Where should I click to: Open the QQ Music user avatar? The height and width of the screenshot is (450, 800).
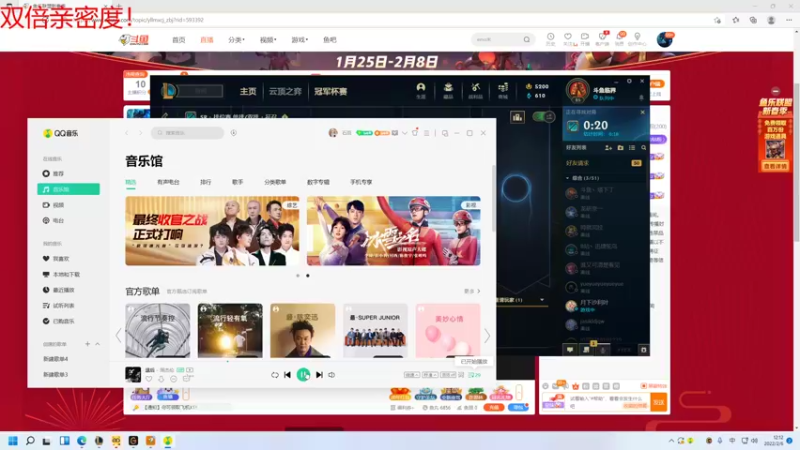click(x=333, y=133)
